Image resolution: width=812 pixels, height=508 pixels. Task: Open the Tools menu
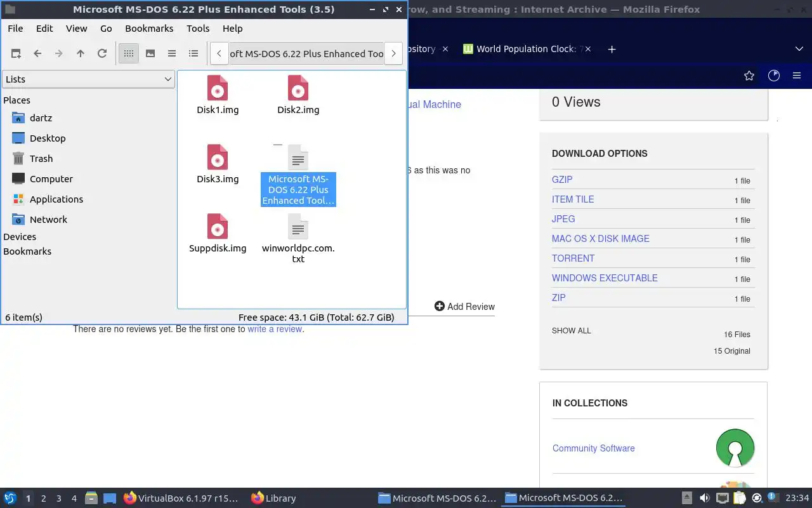(x=198, y=29)
